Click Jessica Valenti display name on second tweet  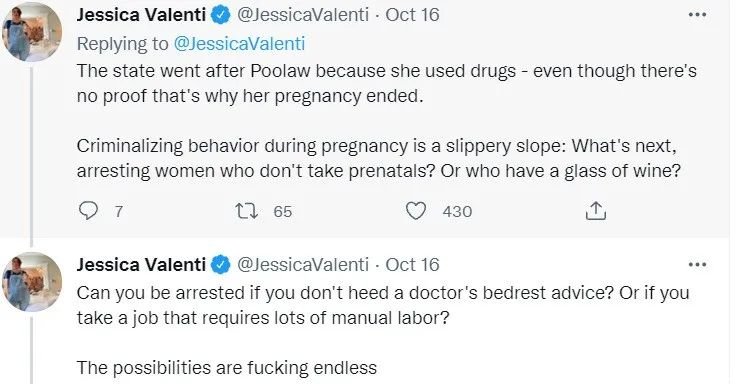141,265
